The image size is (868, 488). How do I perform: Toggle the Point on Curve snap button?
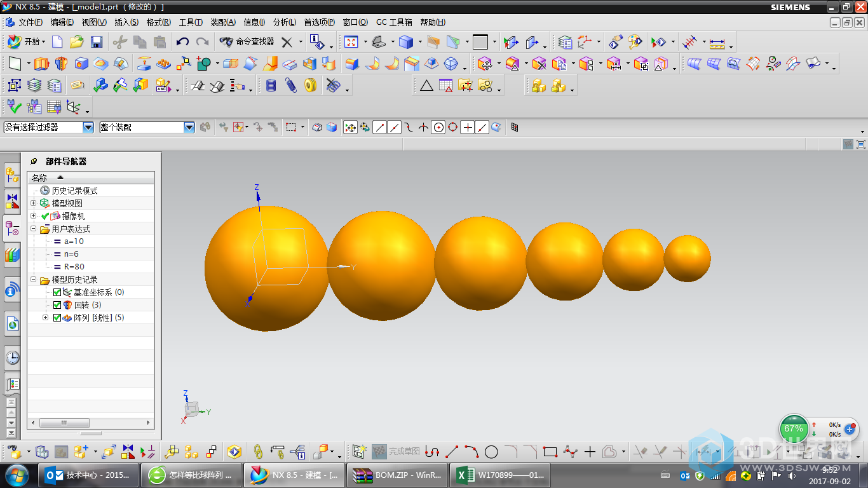click(482, 127)
